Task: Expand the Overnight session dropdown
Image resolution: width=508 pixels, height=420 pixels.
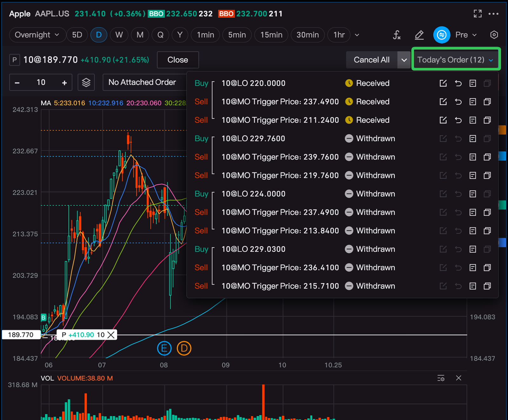Action: (37, 35)
